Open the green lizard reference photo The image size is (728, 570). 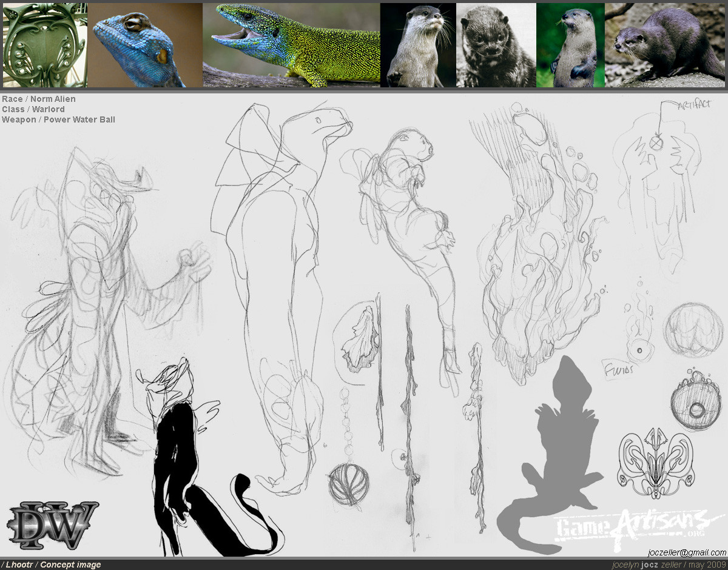(x=291, y=45)
